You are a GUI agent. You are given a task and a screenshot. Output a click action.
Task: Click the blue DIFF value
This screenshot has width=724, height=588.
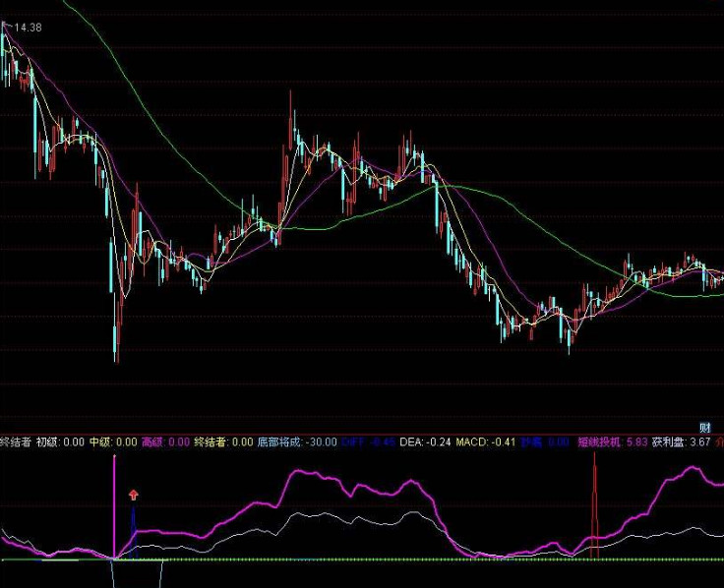point(369,442)
